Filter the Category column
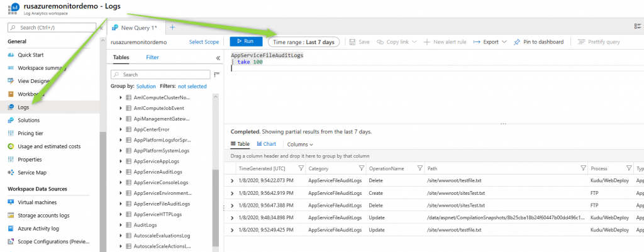Screen dimensions: 644x252 pyautogui.click(x=362, y=168)
